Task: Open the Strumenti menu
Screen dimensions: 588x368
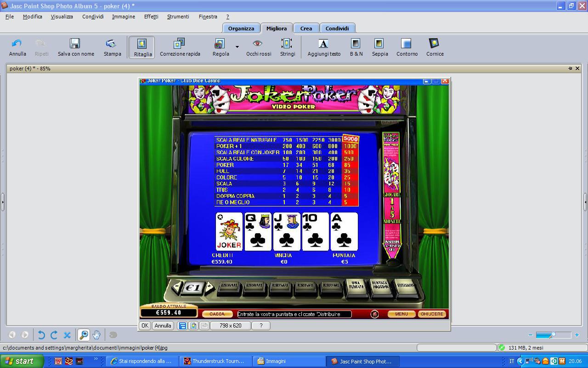Action: (x=178, y=17)
